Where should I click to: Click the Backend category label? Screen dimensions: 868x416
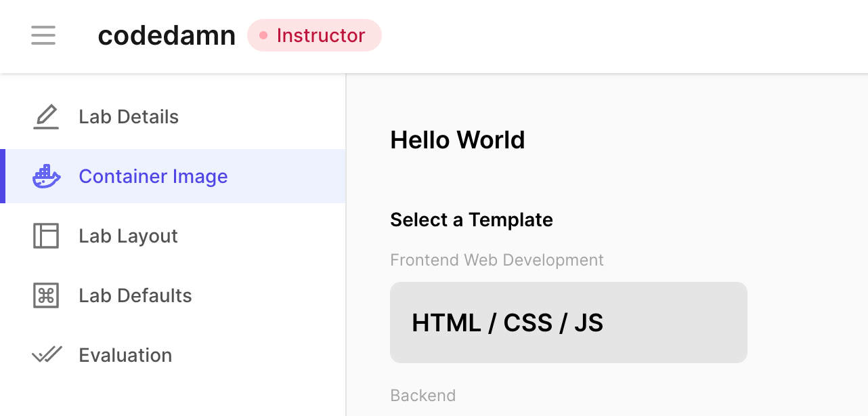click(422, 395)
